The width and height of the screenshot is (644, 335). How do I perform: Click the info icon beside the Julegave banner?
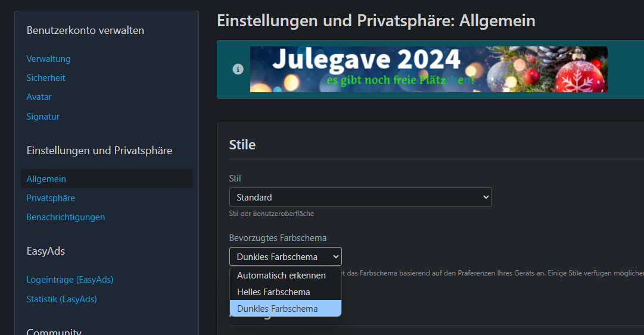click(238, 69)
